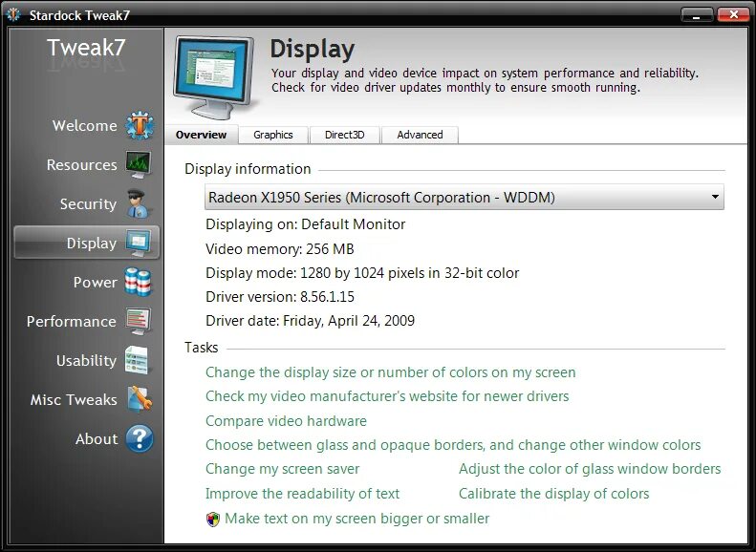Minimize the Stardock Tweak7 window
Screen dimensions: 756x552
[697, 15]
